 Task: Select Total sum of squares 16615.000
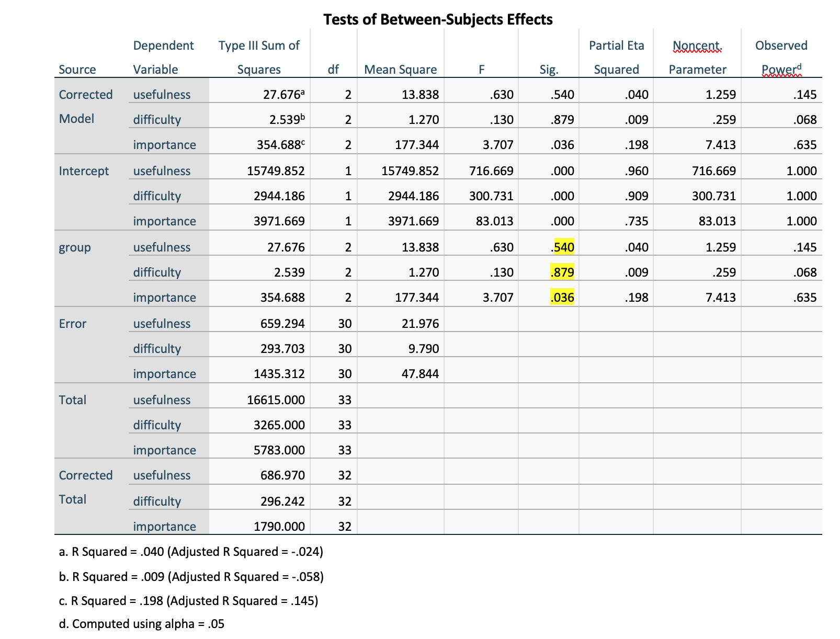click(276, 400)
